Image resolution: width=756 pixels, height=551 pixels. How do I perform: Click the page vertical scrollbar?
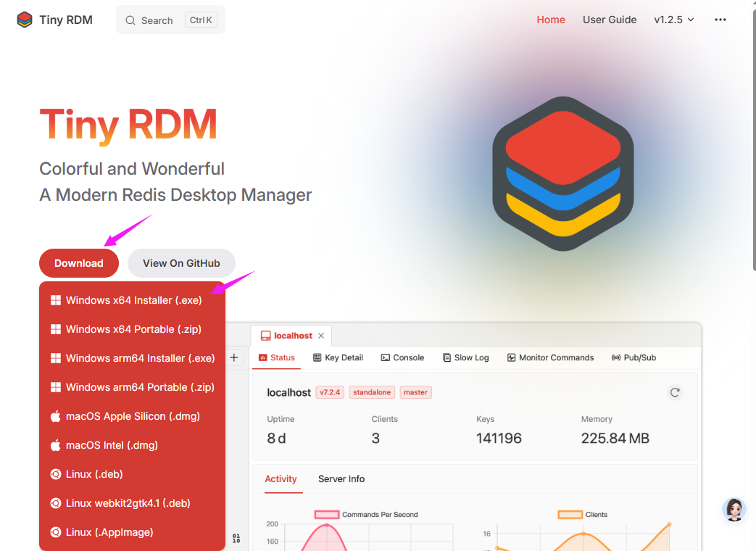[x=754, y=140]
